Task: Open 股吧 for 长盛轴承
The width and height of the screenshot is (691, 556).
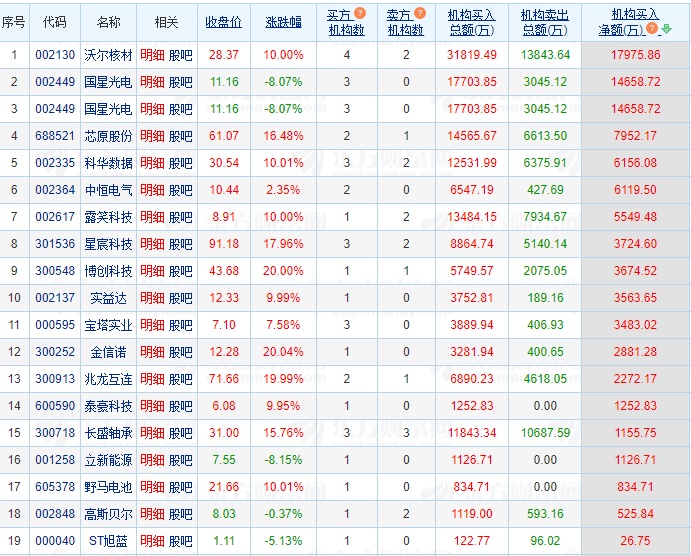Action: click(x=181, y=433)
